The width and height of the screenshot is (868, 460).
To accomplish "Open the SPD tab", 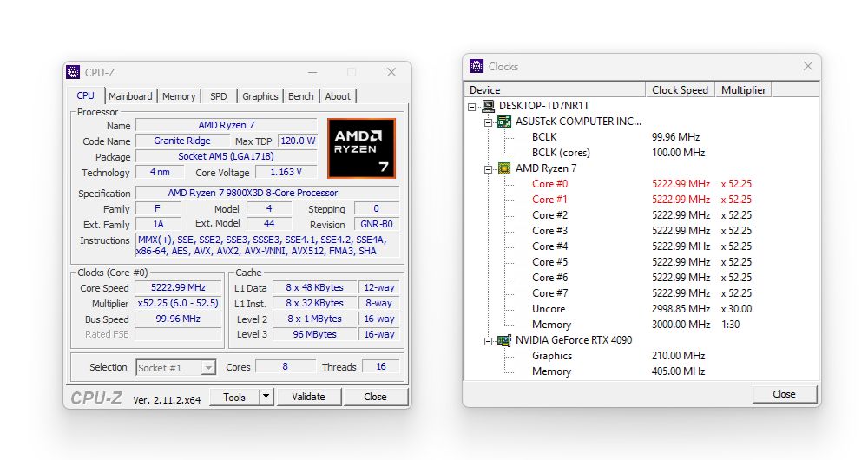I will (x=219, y=96).
